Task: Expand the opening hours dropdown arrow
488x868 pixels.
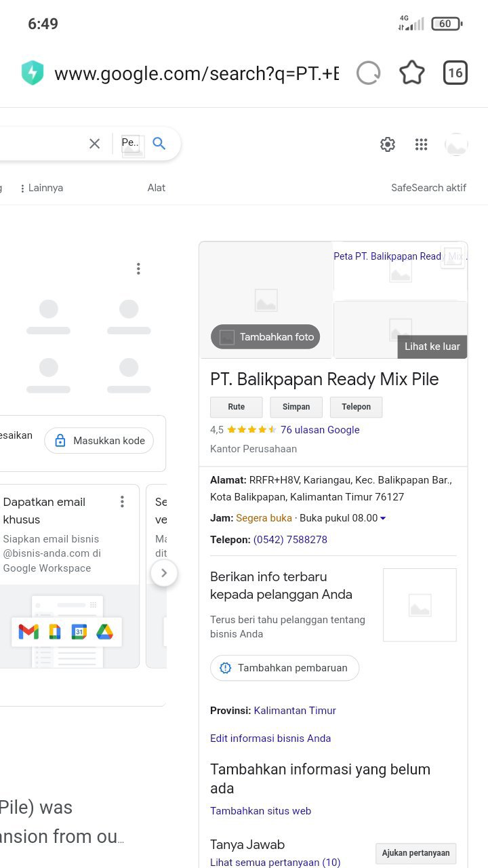Action: (x=383, y=519)
